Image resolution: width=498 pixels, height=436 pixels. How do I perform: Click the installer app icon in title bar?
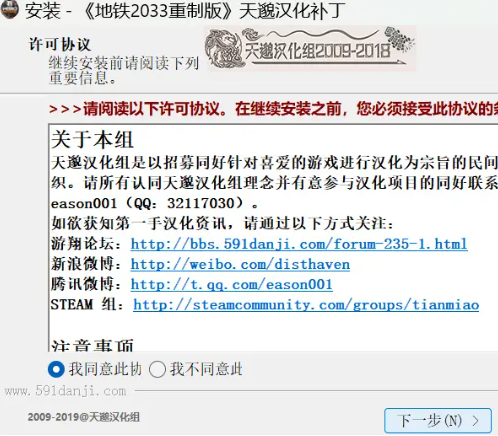(9, 9)
